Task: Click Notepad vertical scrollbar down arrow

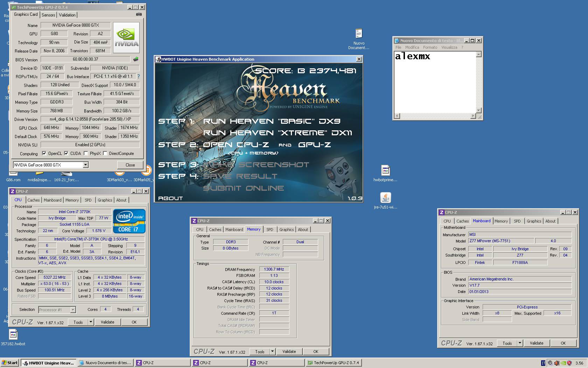Action: [x=479, y=110]
